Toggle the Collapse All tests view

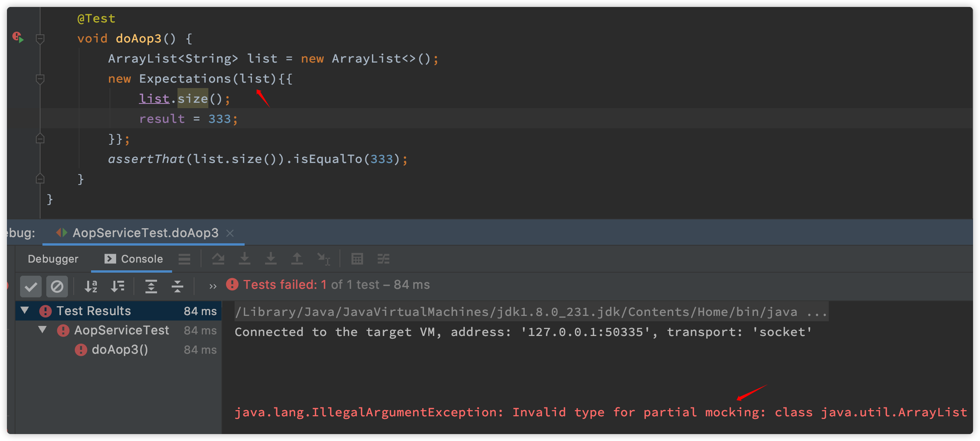[x=177, y=286]
